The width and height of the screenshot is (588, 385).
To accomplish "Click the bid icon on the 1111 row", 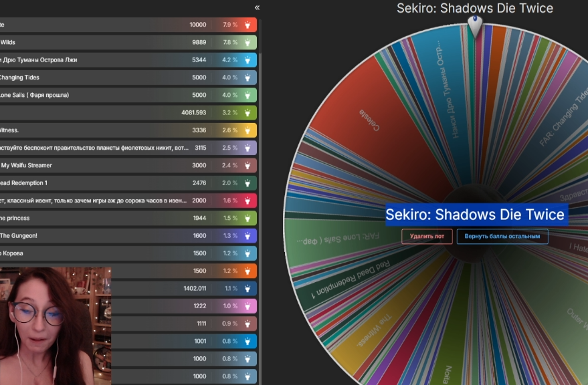I will [x=248, y=324].
